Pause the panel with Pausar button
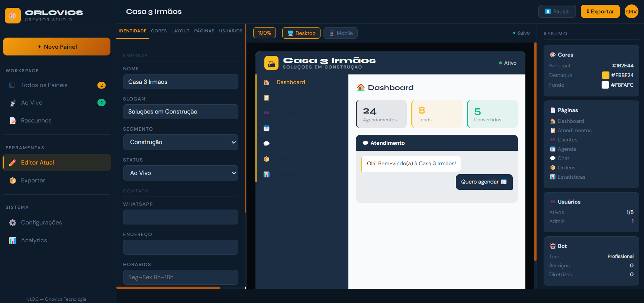The image size is (644, 303). (x=557, y=12)
